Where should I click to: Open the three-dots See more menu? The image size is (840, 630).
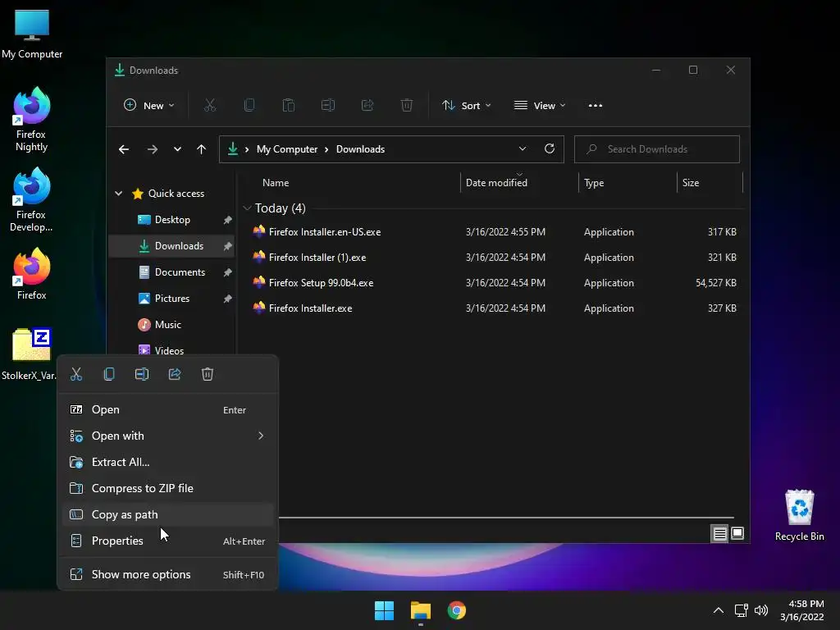596,106
